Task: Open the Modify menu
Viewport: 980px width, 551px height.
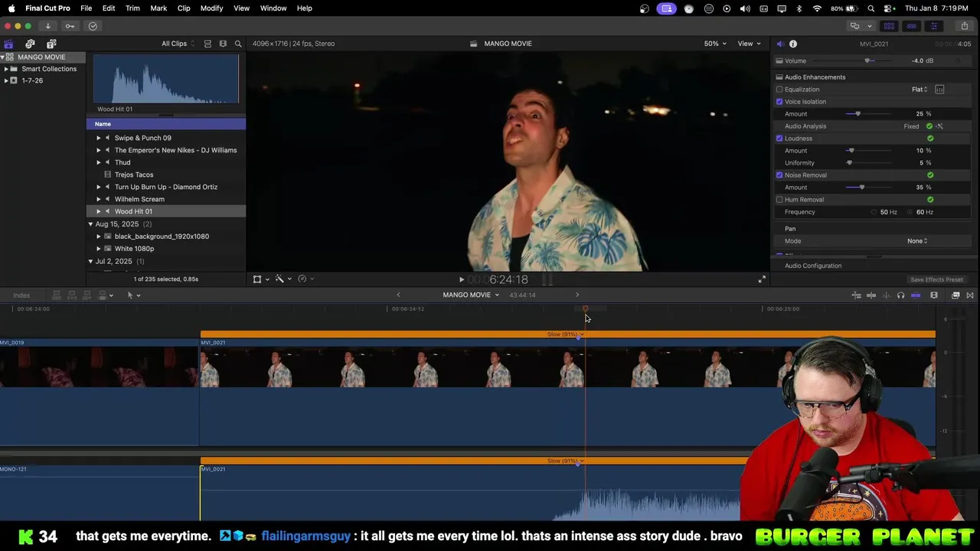Action: [211, 8]
